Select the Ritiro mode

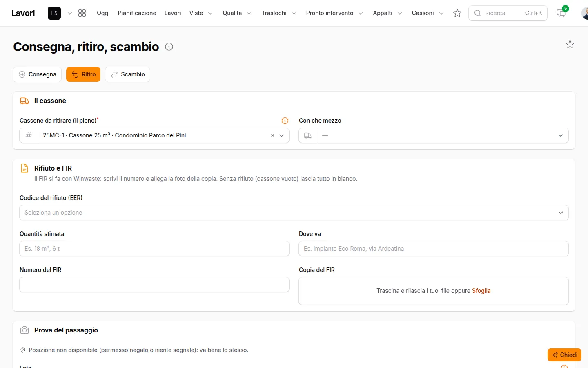[83, 74]
